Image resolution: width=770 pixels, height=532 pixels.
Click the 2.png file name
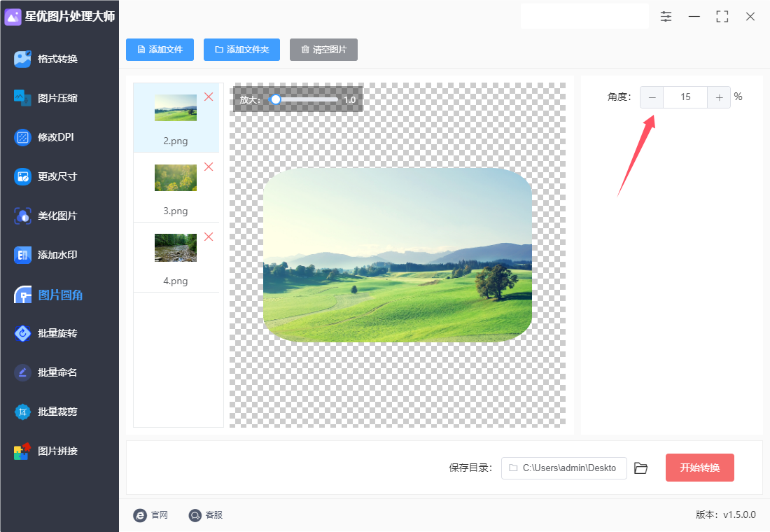[x=176, y=141]
